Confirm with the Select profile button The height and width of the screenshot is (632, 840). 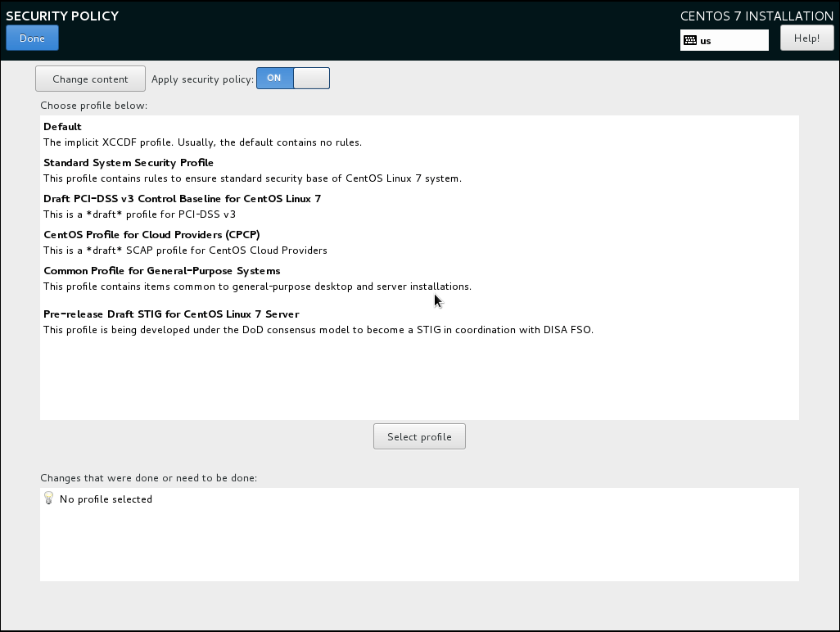tap(419, 436)
